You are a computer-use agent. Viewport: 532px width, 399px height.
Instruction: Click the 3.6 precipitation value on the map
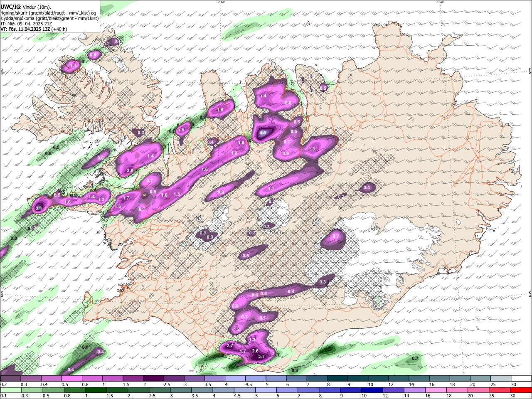click(x=39, y=208)
